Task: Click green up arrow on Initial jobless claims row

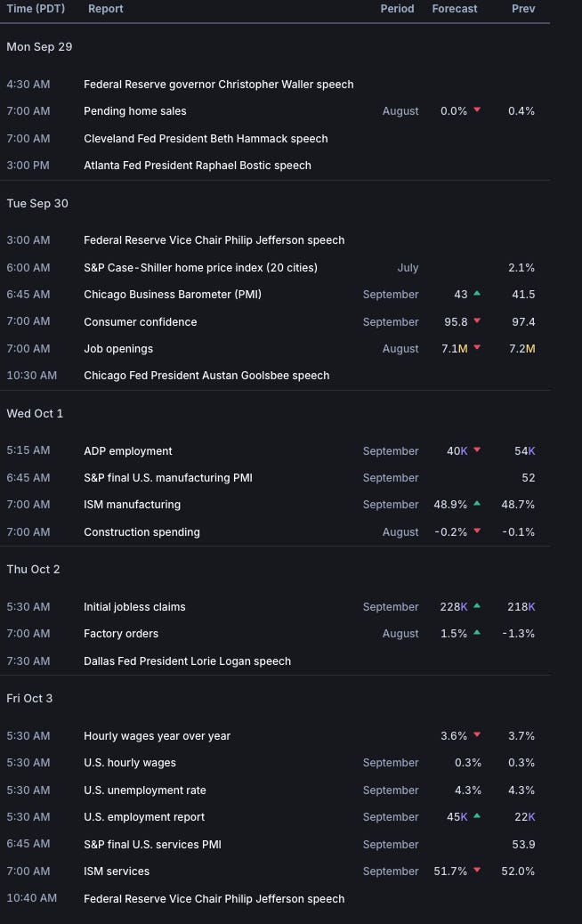Action: [x=477, y=606]
